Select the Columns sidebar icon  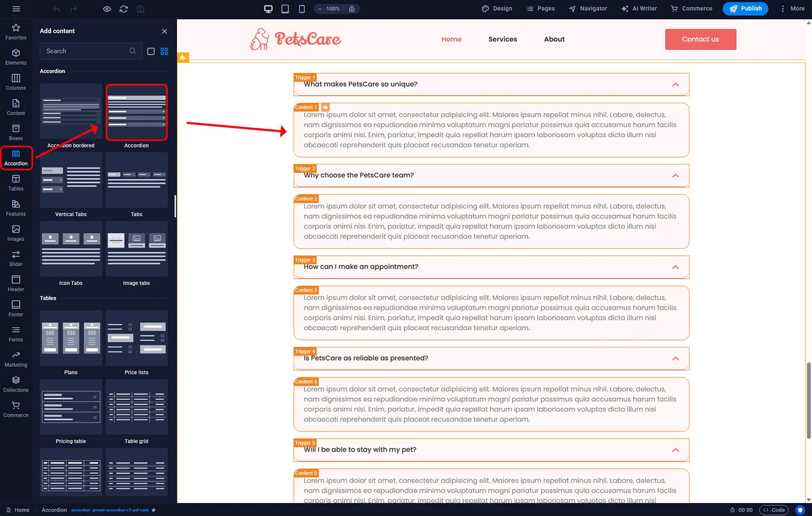pos(16,82)
